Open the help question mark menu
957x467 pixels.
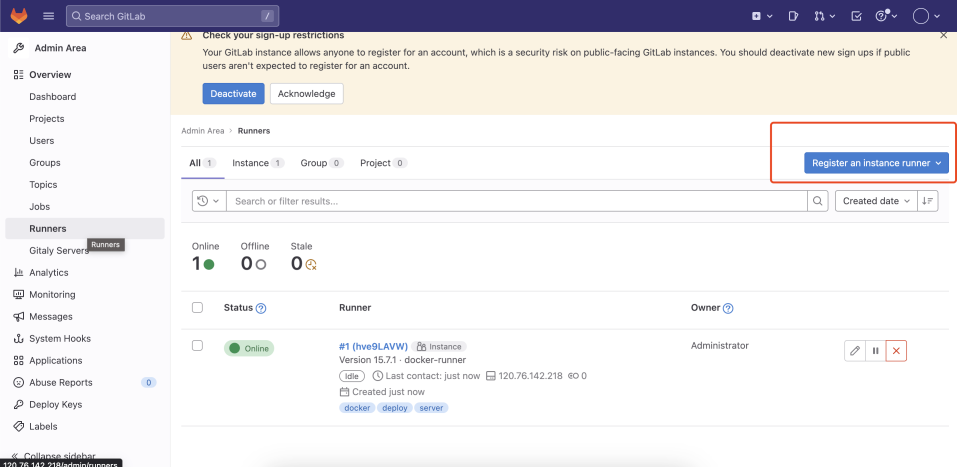point(886,16)
